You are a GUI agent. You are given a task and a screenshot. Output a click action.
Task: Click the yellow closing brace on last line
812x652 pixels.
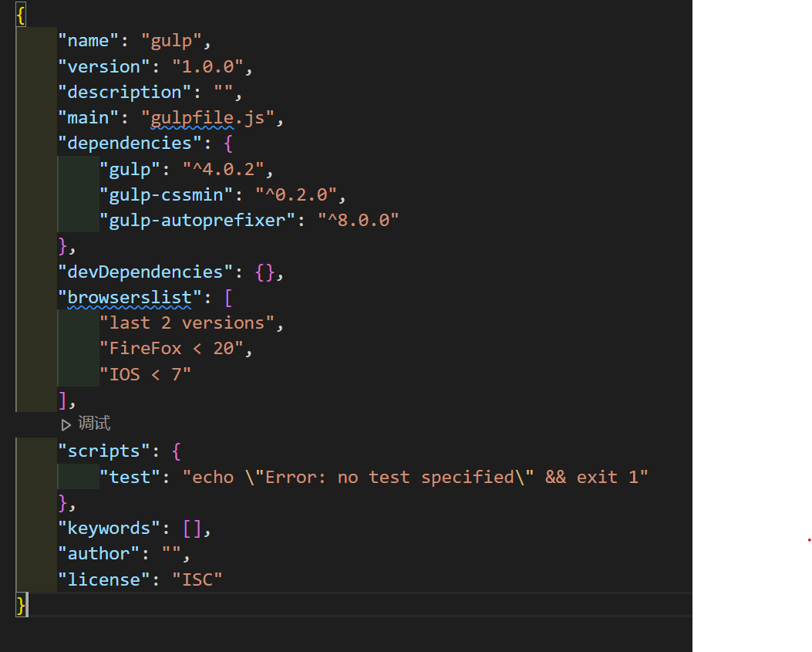pos(21,606)
